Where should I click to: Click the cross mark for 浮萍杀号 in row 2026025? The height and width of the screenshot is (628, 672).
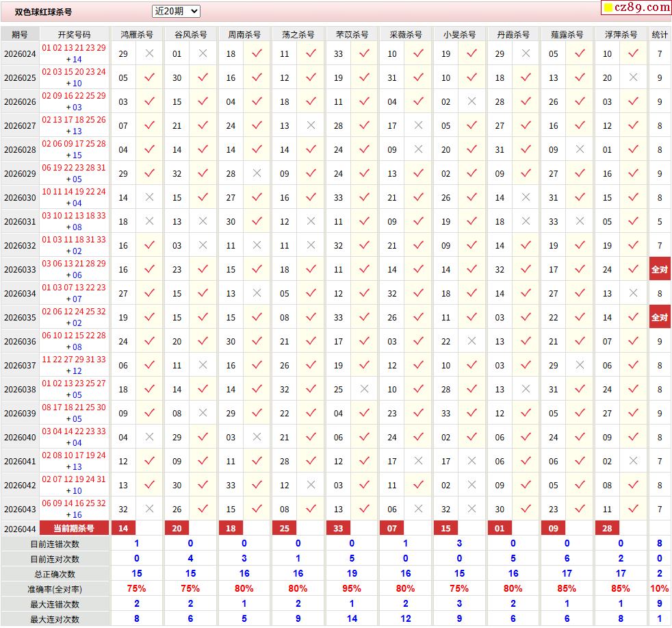coord(633,77)
